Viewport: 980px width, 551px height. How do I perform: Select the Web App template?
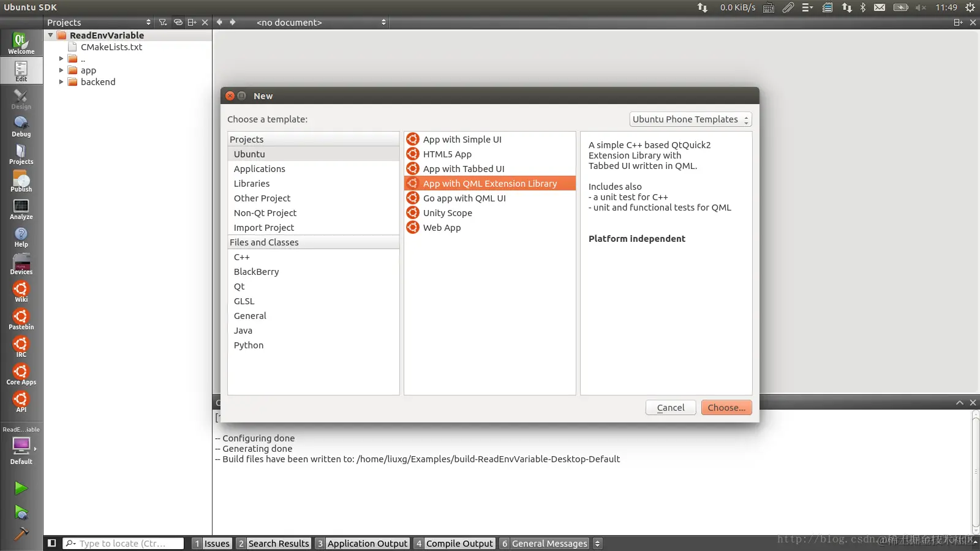(490, 228)
